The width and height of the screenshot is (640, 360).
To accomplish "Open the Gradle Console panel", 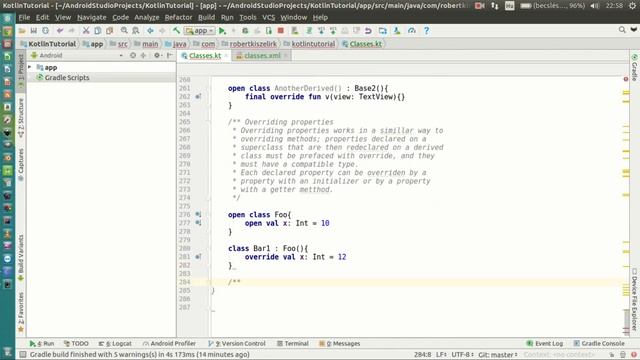I will [x=599, y=344].
